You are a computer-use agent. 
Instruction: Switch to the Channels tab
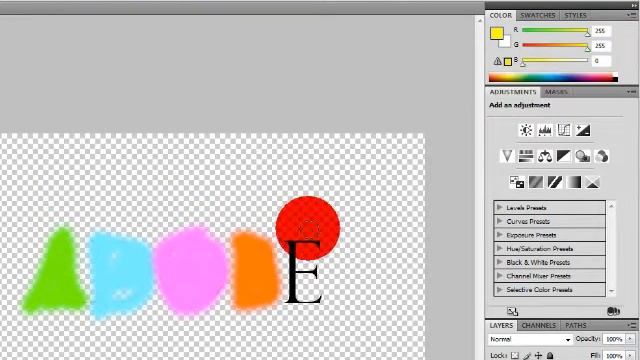tap(538, 325)
